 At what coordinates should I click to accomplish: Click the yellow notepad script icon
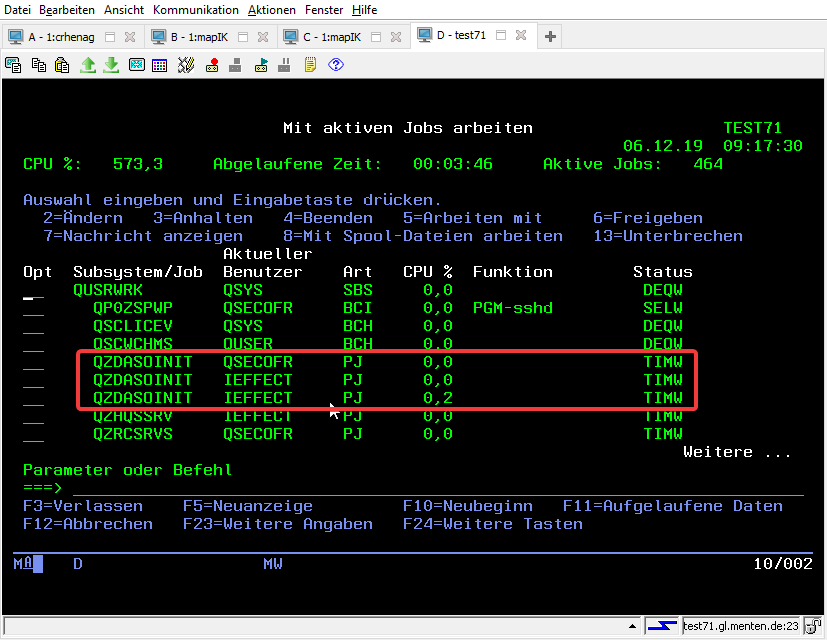point(311,65)
